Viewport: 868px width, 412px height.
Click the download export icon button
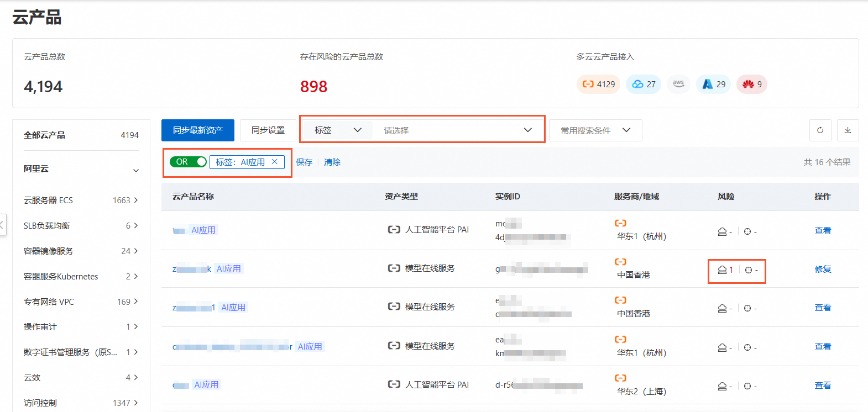[x=848, y=130]
